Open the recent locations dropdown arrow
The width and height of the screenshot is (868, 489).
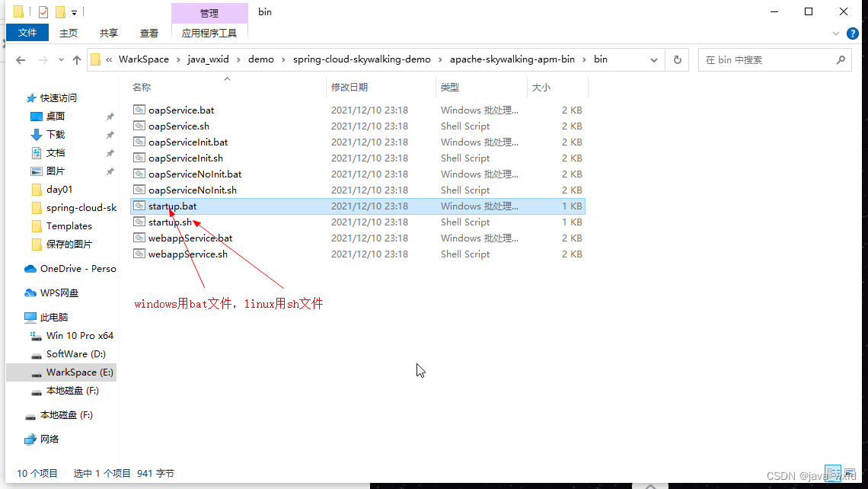tap(61, 60)
